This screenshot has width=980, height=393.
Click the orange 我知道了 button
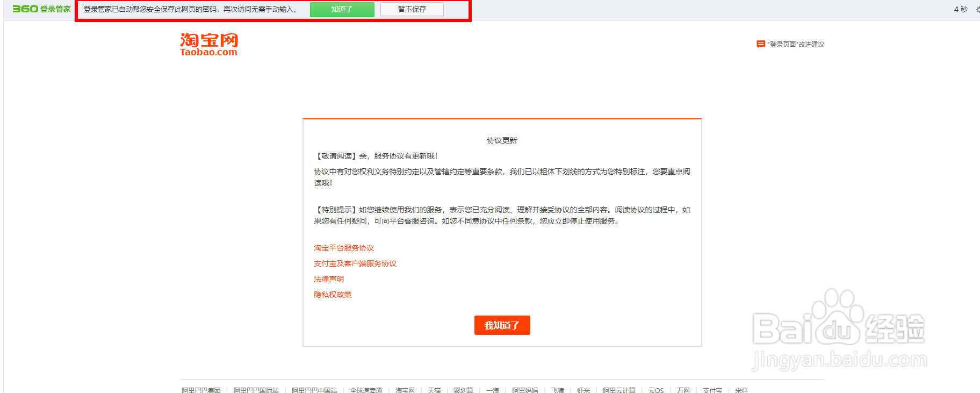pyautogui.click(x=502, y=325)
